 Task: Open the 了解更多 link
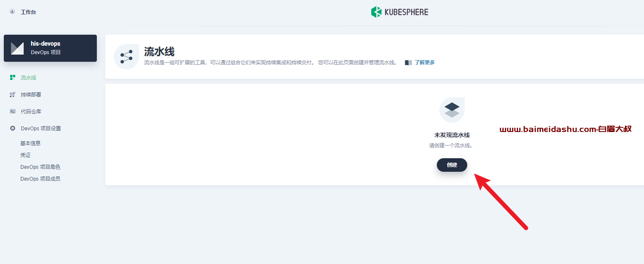425,63
